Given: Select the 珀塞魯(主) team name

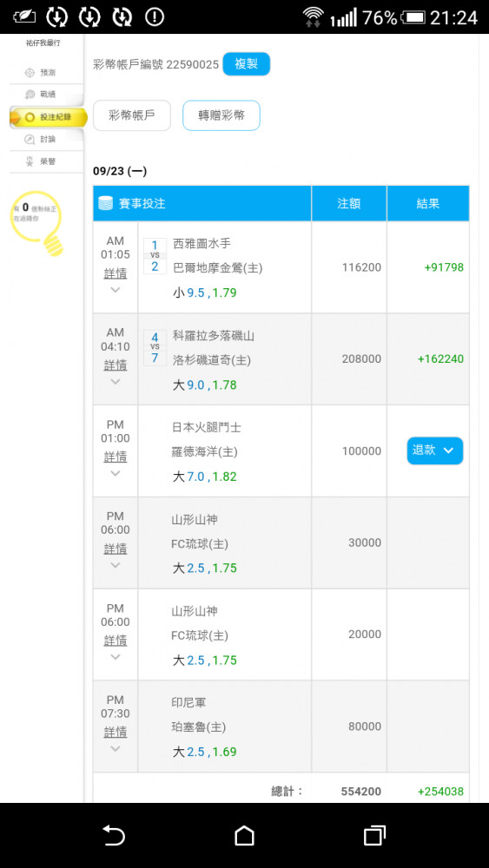Looking at the screenshot, I should click(199, 727).
